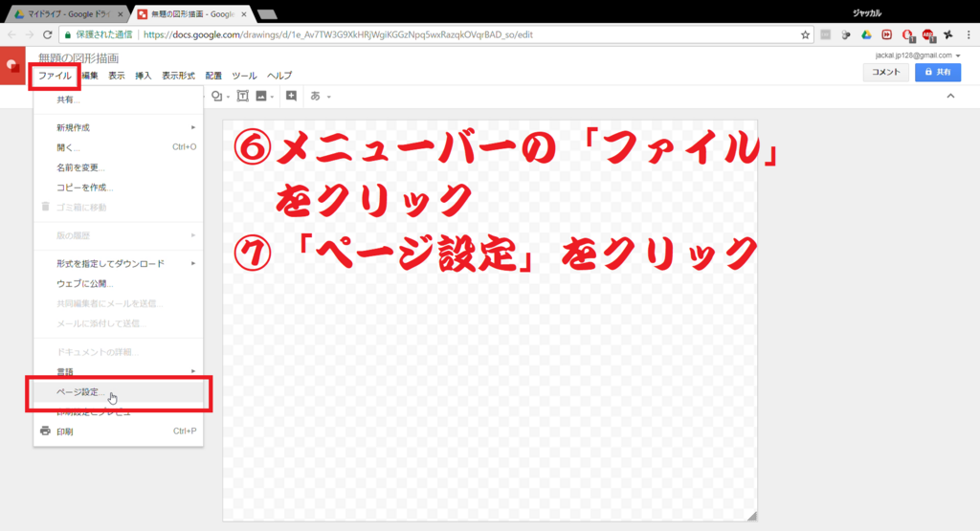The height and width of the screenshot is (531, 980).
Task: Select the shape tool in the toolbar
Action: pyautogui.click(x=216, y=97)
